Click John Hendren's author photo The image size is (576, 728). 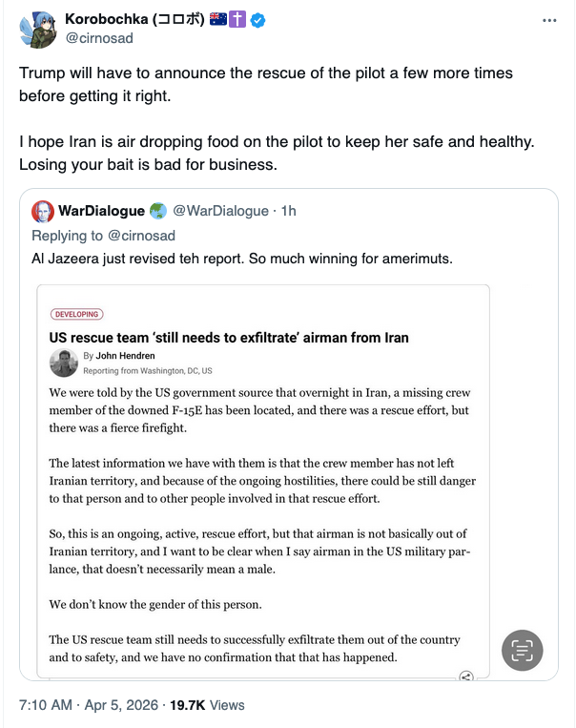click(x=63, y=363)
